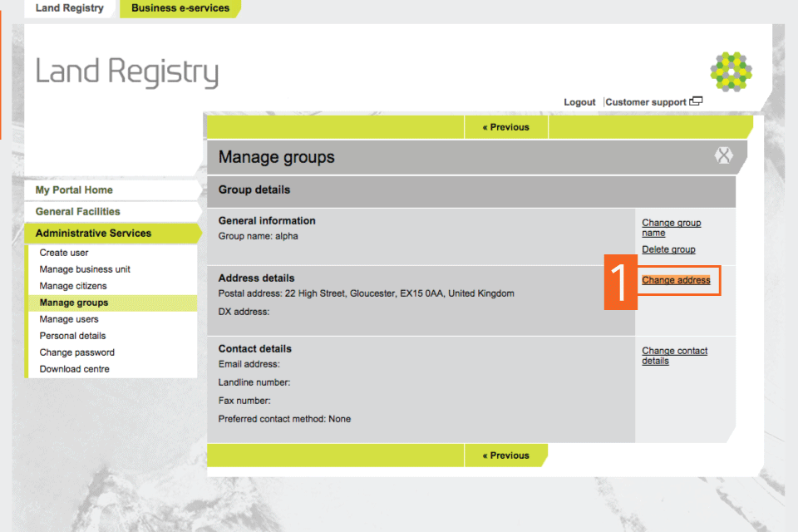
Task: Switch to Business e-services tab
Action: coord(180,8)
